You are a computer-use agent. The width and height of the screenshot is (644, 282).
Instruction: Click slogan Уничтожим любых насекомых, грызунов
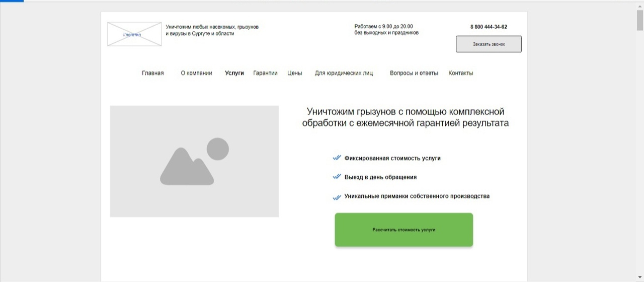click(x=212, y=27)
